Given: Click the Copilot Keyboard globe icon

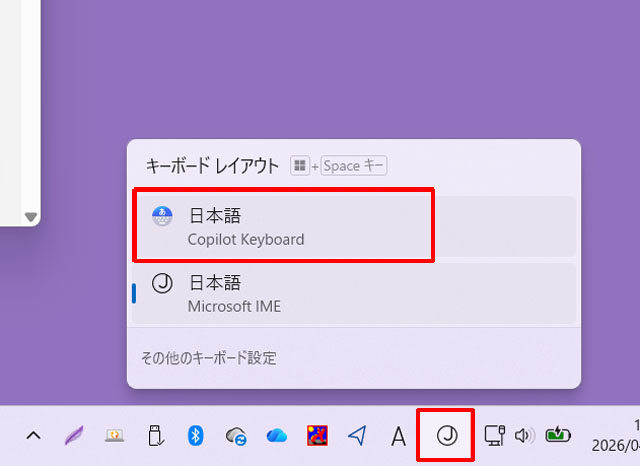Looking at the screenshot, I should coord(162,216).
